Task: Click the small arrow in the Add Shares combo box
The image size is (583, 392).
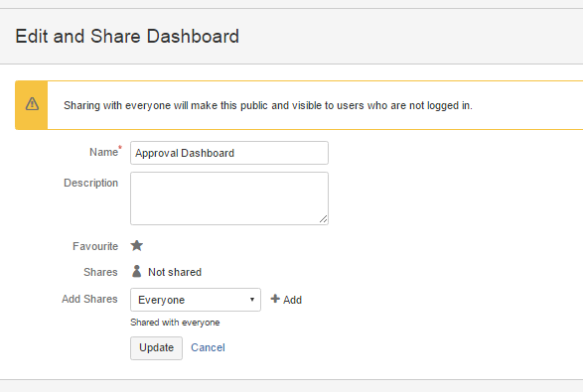Action: (252, 300)
